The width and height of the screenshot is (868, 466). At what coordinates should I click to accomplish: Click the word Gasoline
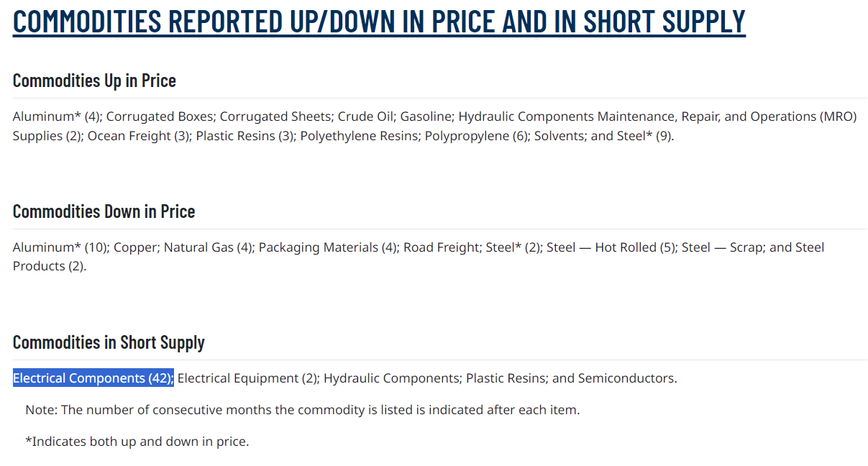426,116
